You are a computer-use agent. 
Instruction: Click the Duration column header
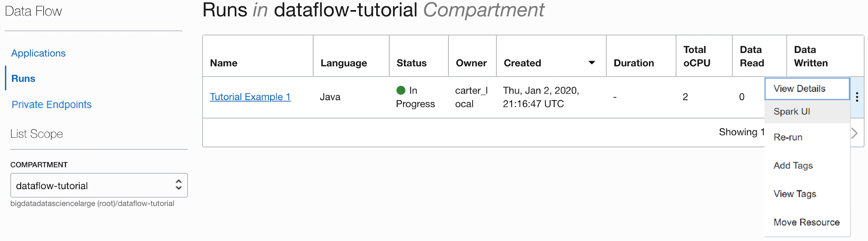[x=634, y=63]
